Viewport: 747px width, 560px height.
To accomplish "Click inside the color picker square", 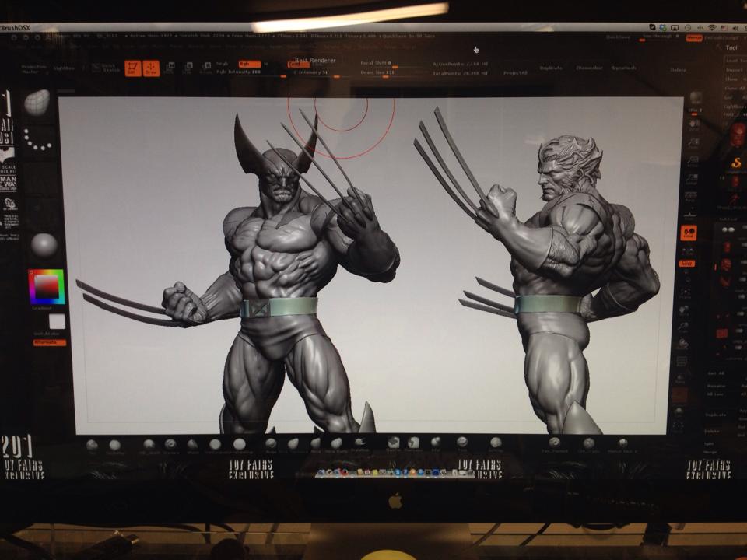I will pos(47,286).
